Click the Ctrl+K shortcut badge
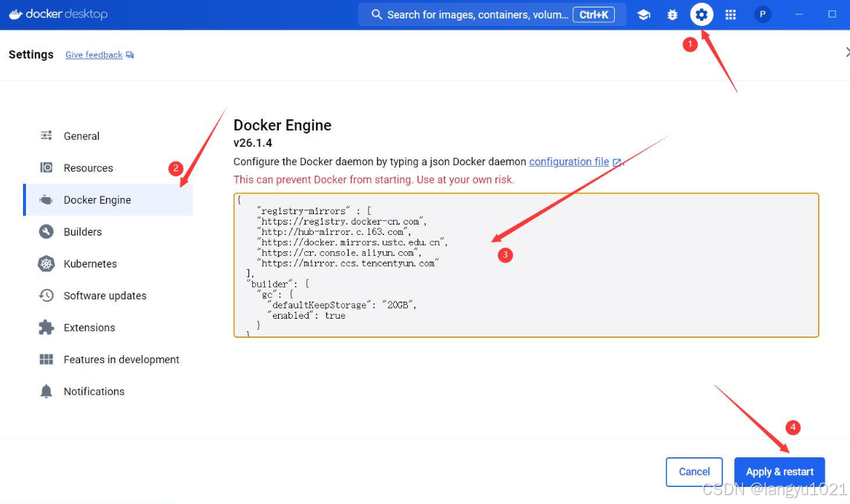 (593, 15)
